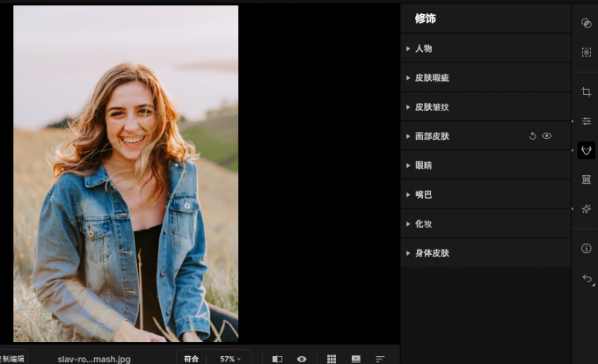598x364 pixels.
Task: Expand the 身体皮肤 section
Action: 485,253
